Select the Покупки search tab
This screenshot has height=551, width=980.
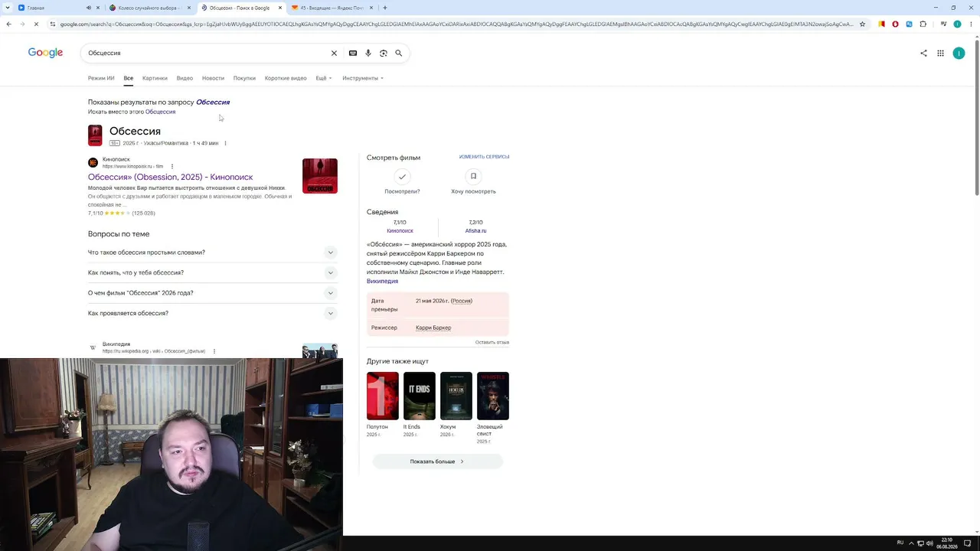244,78
